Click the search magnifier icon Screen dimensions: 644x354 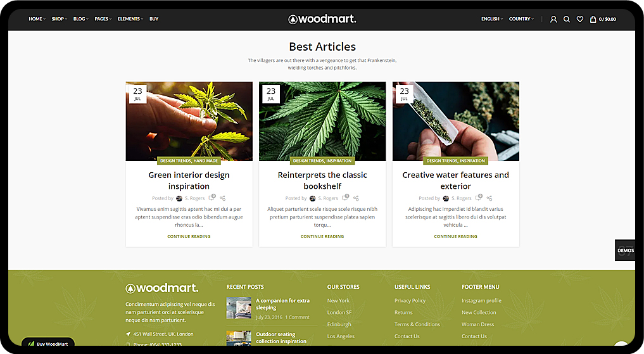566,19
